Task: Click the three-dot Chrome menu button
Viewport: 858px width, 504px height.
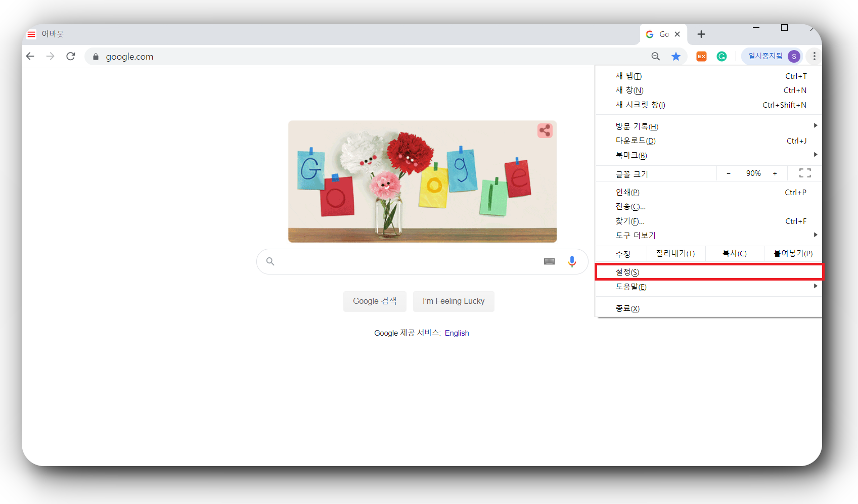Action: (814, 56)
